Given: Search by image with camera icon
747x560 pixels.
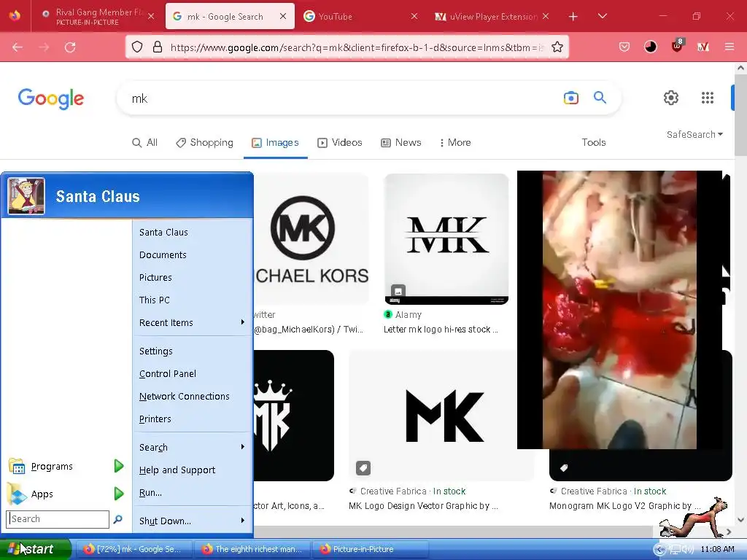Looking at the screenshot, I should coord(570,98).
